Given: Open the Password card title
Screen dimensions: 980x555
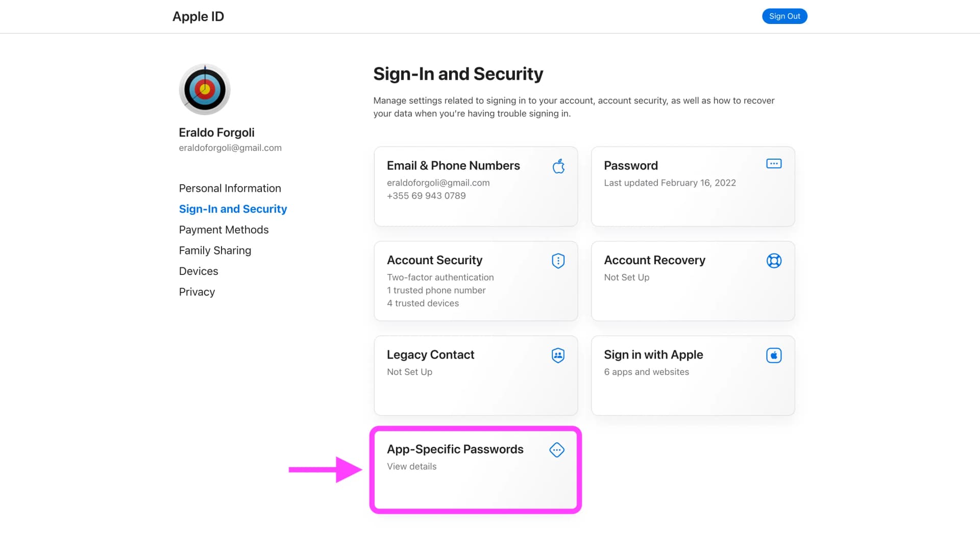Looking at the screenshot, I should pos(630,166).
